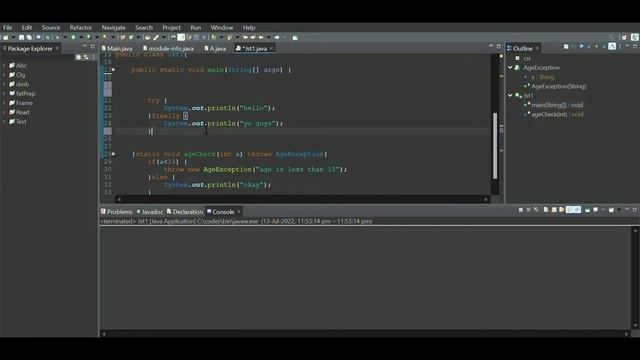This screenshot has width=640, height=360.
Task: Click the Pin Editor toolbar icon
Action: coord(295,37)
